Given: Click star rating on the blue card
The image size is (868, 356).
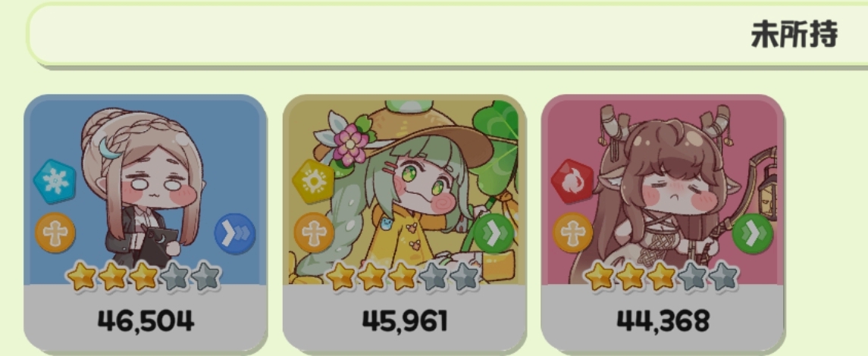Looking at the screenshot, I should coord(143,276).
